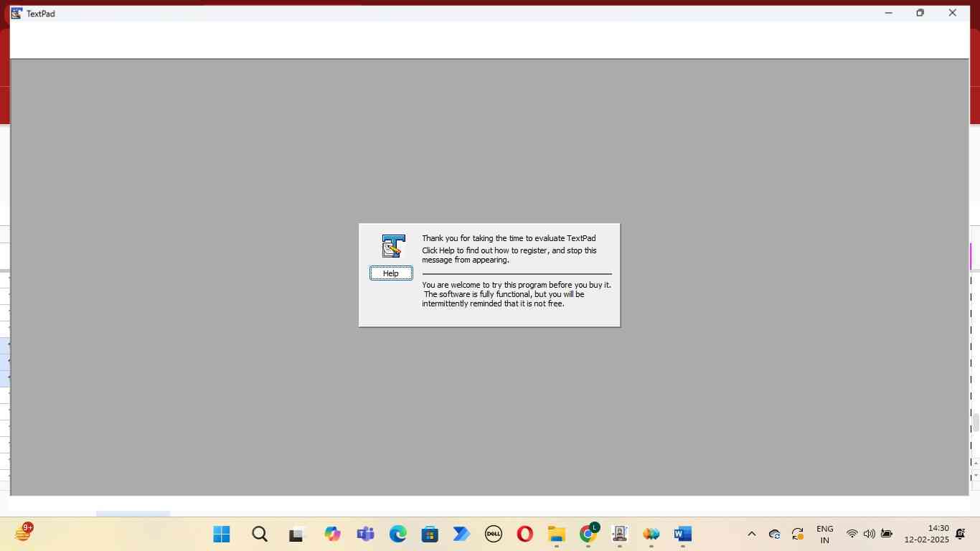
Task: Click the volume speaker tray icon
Action: [x=869, y=534]
